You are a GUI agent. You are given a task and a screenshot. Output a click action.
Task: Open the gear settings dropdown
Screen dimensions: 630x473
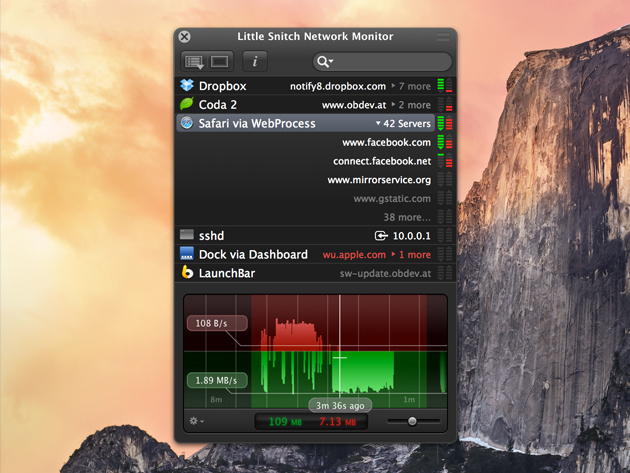[196, 421]
